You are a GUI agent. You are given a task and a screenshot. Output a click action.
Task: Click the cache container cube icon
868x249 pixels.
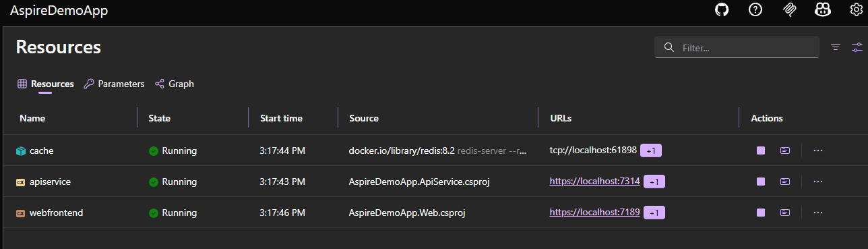click(x=20, y=151)
